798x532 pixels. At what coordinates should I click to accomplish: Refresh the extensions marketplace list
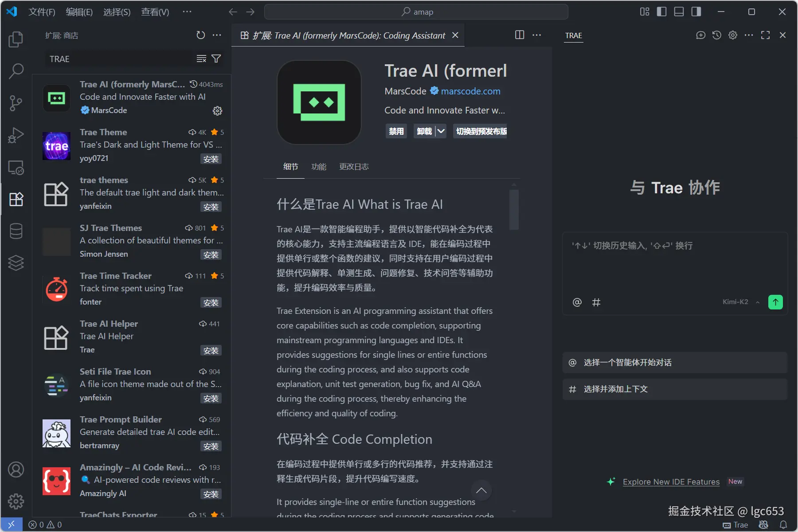coord(201,35)
